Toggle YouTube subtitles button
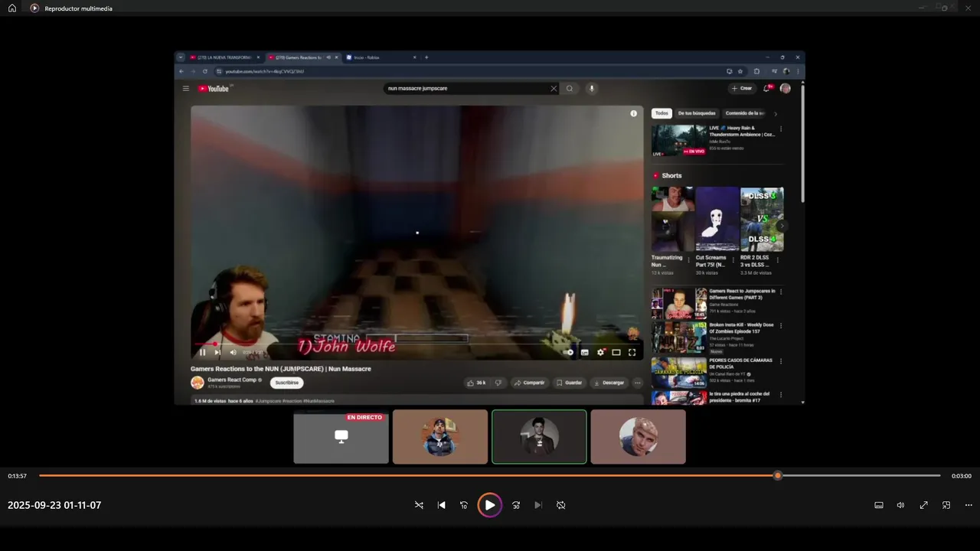The image size is (980, 551). [x=584, y=352]
